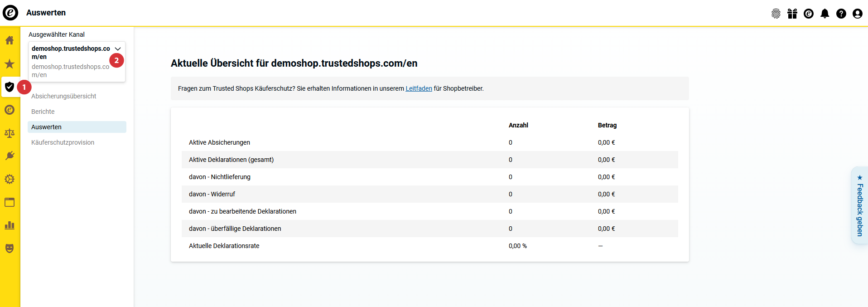Open the mask icon in sidebar

10,249
